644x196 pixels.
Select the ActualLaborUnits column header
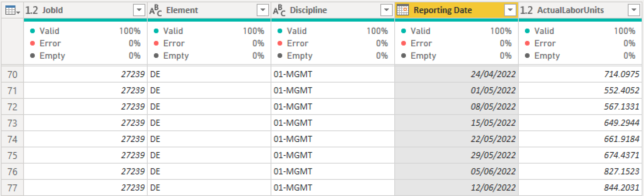[x=580, y=10]
